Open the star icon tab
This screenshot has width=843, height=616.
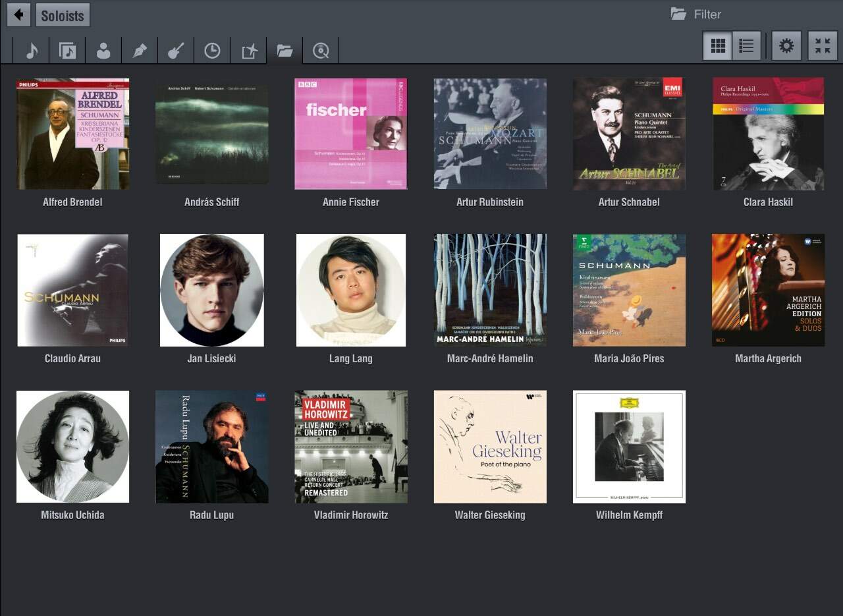click(248, 50)
